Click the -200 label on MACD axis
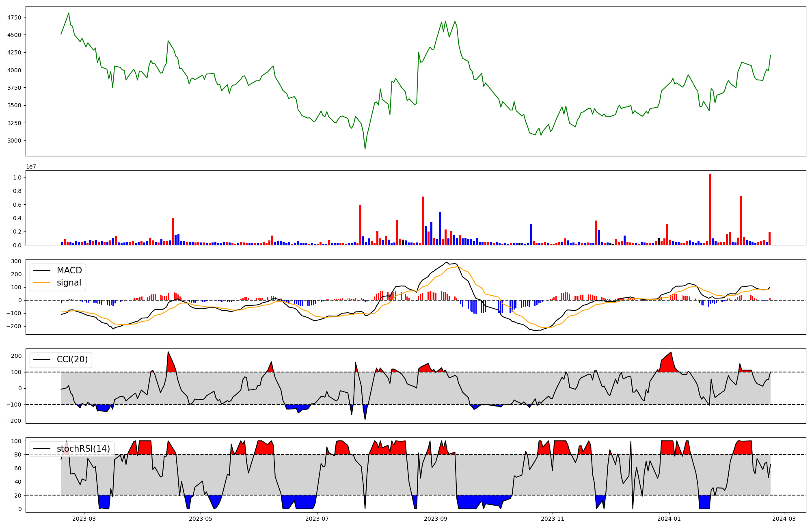812x528 pixels. (x=14, y=326)
